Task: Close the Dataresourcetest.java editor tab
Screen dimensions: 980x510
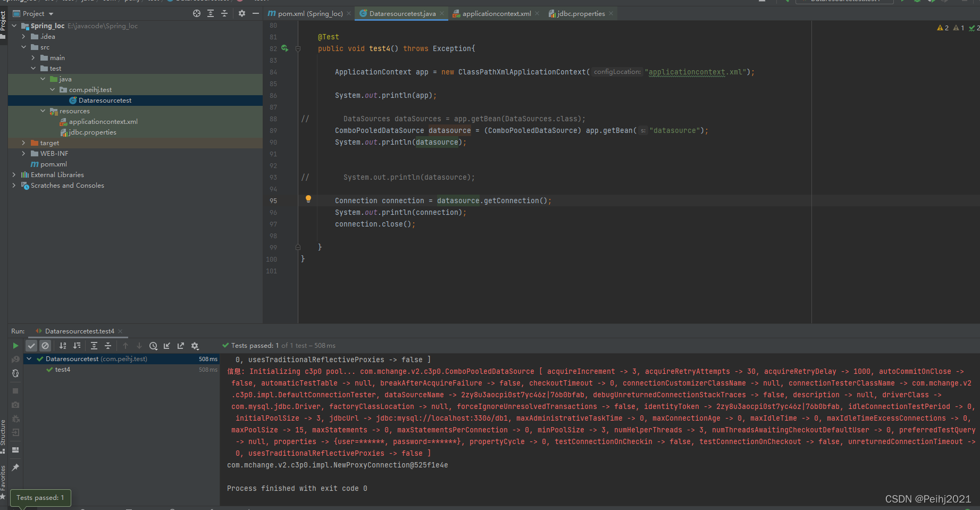Action: pyautogui.click(x=442, y=14)
